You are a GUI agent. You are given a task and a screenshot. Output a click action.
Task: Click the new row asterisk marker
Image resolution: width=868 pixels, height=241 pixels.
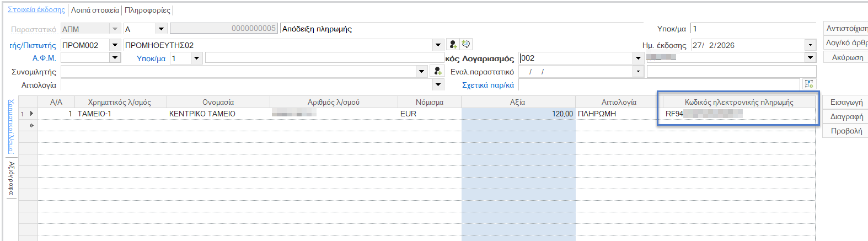tap(31, 126)
